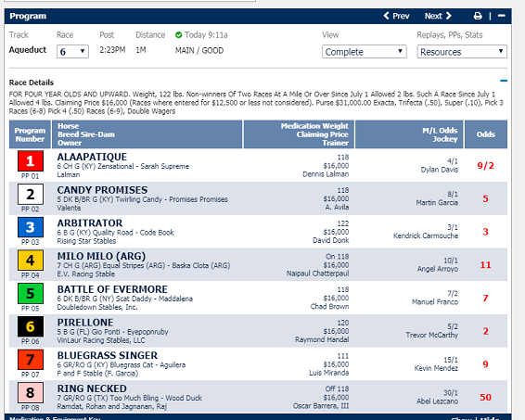The height and width of the screenshot is (420, 525).
Task: Click the print program icon
Action: click(x=478, y=16)
